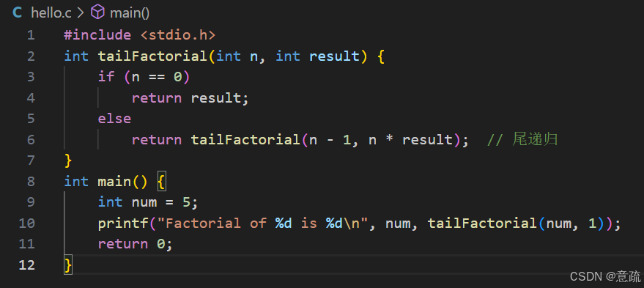The image size is (644, 288).
Task: Click the <stdio.h> header name
Action: 178,35
